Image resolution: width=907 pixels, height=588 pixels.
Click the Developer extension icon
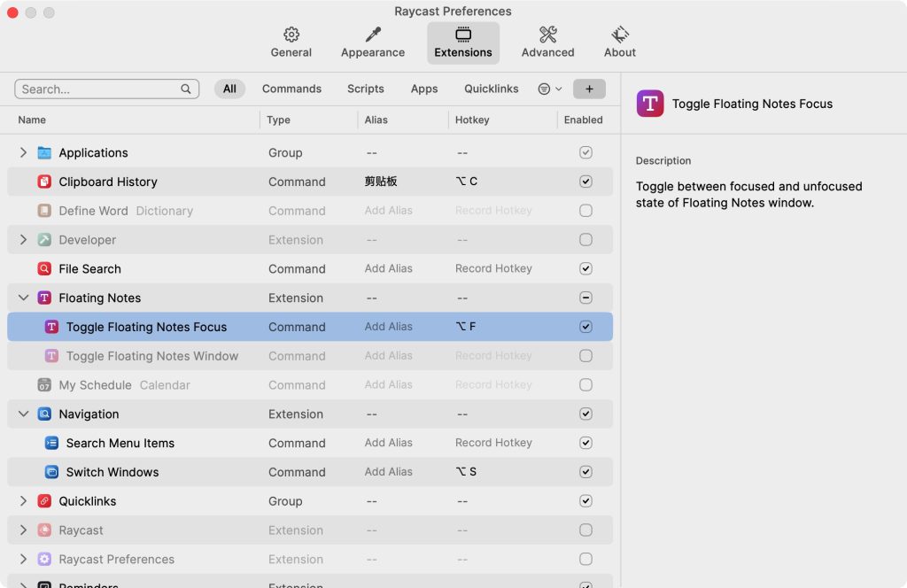coord(44,240)
